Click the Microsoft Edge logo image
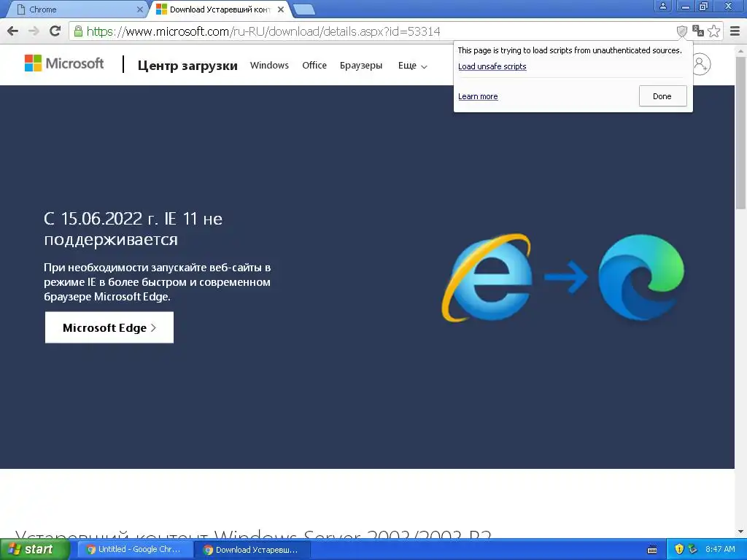The image size is (747, 560). point(641,277)
